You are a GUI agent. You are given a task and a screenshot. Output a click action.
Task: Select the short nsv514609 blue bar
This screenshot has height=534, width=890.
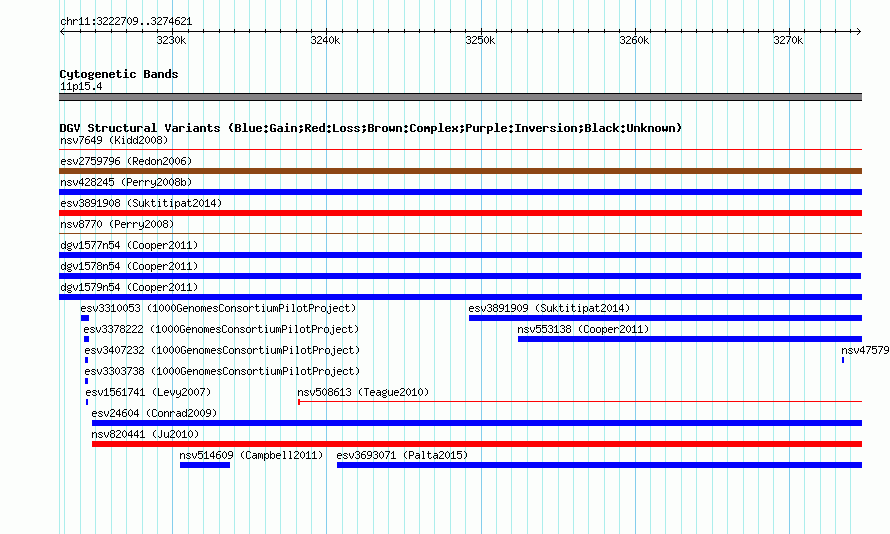pos(205,465)
